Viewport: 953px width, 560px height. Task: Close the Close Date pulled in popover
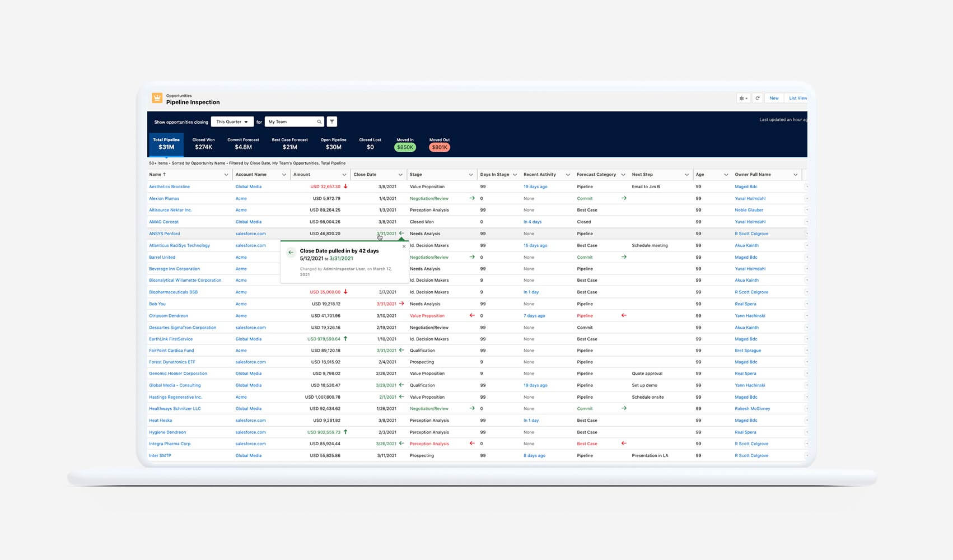(x=404, y=246)
